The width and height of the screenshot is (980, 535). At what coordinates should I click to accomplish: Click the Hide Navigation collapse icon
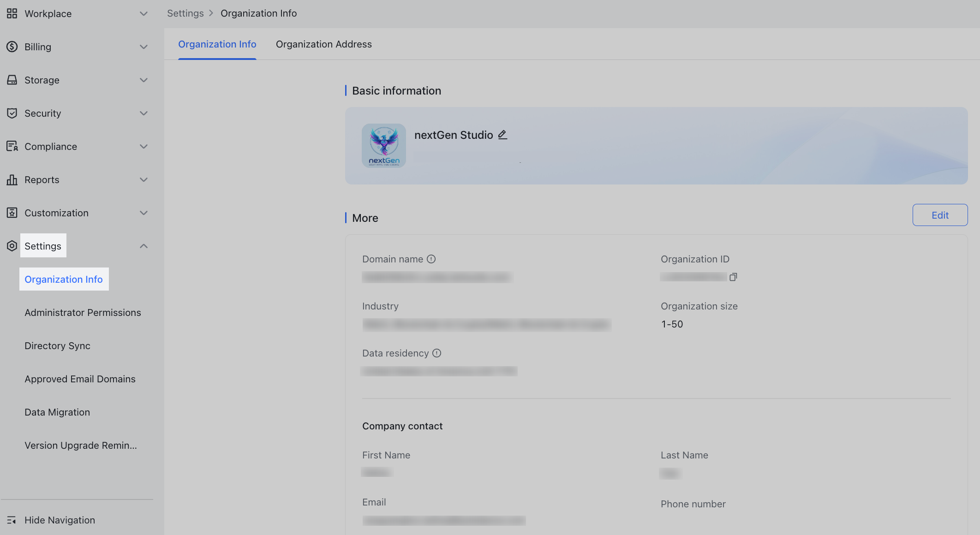[12, 520]
